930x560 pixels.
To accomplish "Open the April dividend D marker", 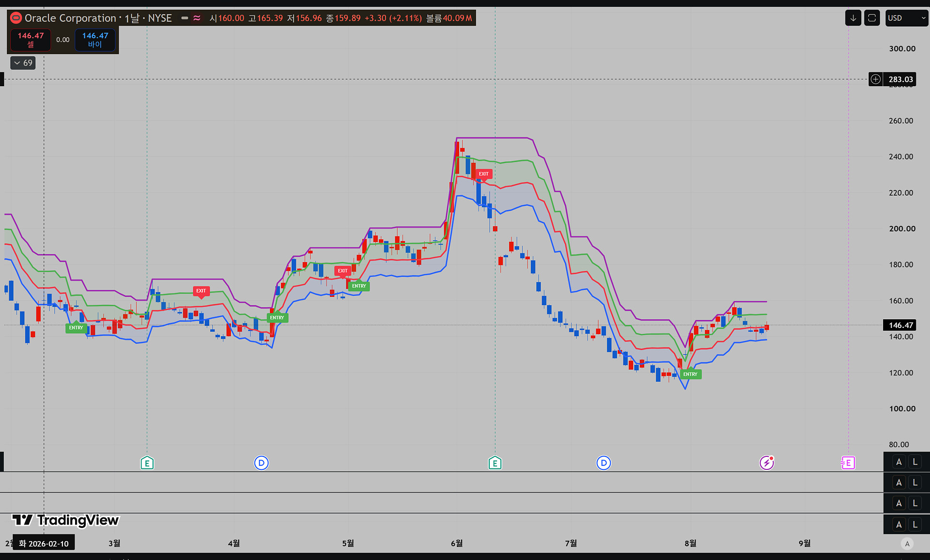I will [x=262, y=463].
